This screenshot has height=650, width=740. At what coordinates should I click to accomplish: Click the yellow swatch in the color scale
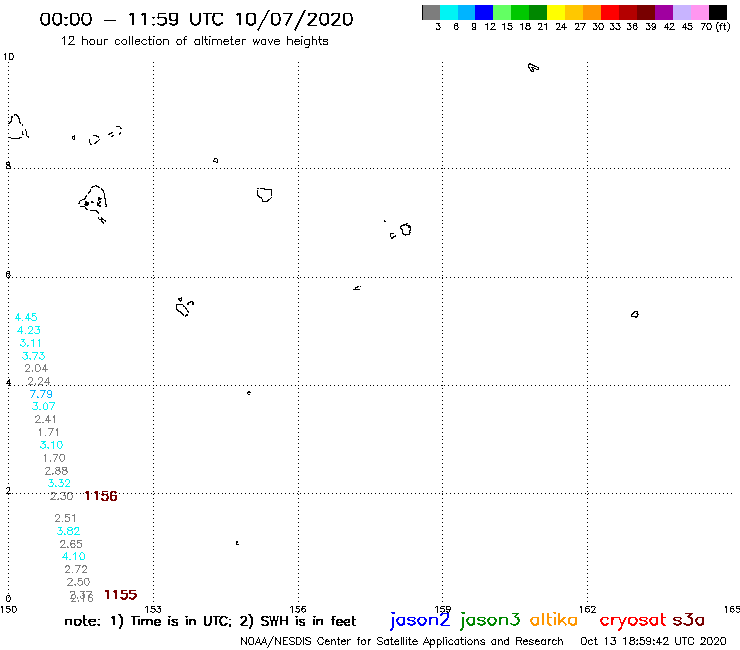(x=556, y=12)
